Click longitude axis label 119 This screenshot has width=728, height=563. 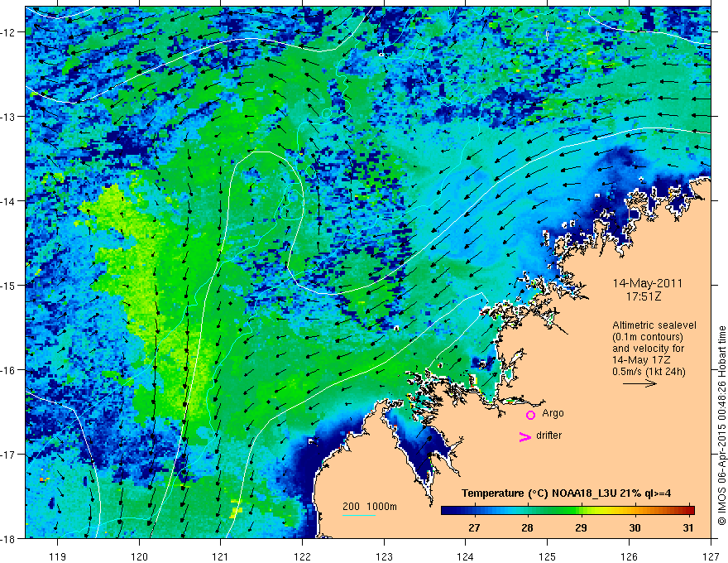[x=58, y=556]
